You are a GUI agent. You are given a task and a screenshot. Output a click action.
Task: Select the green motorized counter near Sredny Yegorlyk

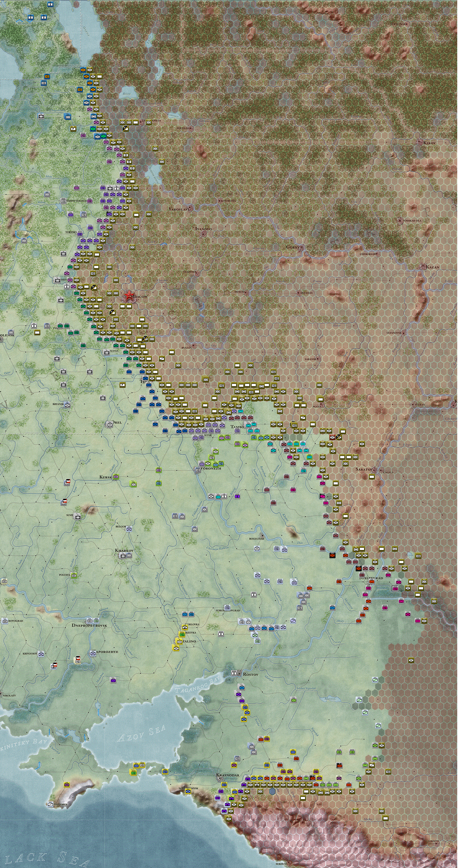pos(293,700)
